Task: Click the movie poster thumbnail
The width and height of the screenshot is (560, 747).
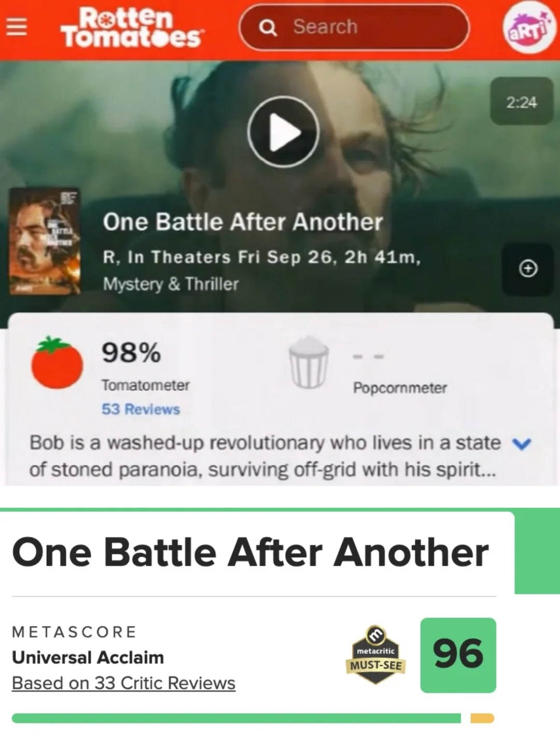Action: (x=45, y=241)
